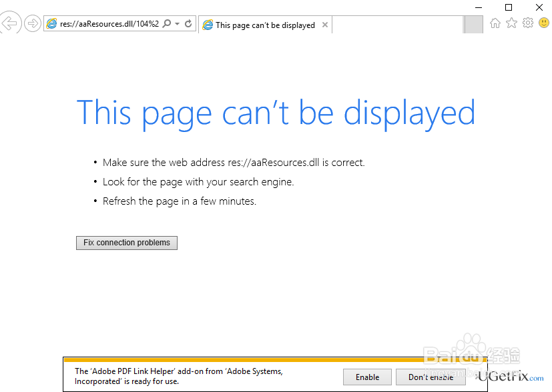Close the Internet Explorer window
This screenshot has height=392, width=552.
pyautogui.click(x=539, y=7)
